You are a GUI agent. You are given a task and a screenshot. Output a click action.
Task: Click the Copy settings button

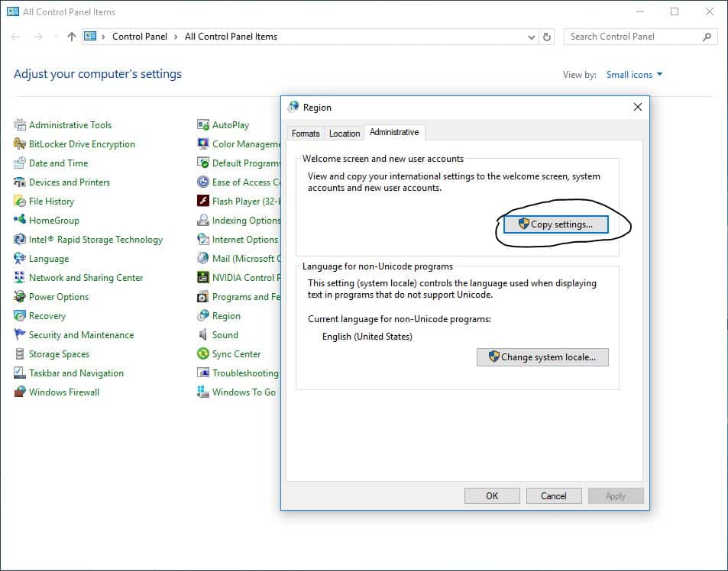tap(555, 224)
